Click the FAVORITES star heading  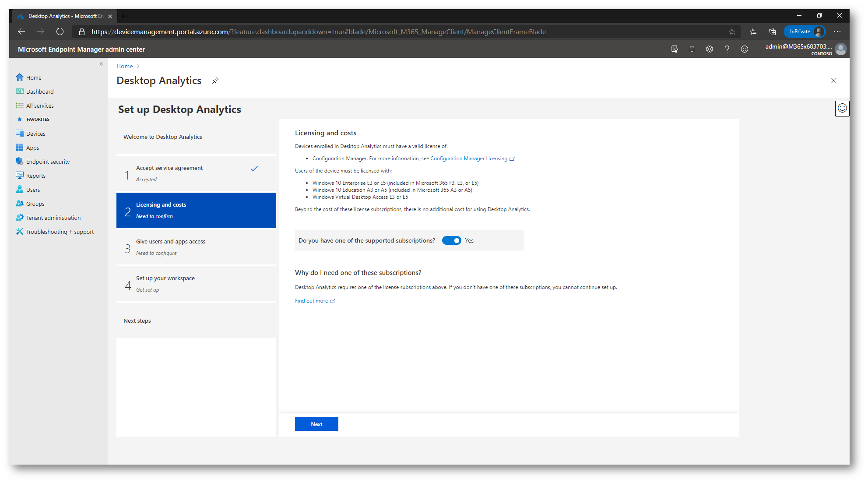tap(33, 119)
